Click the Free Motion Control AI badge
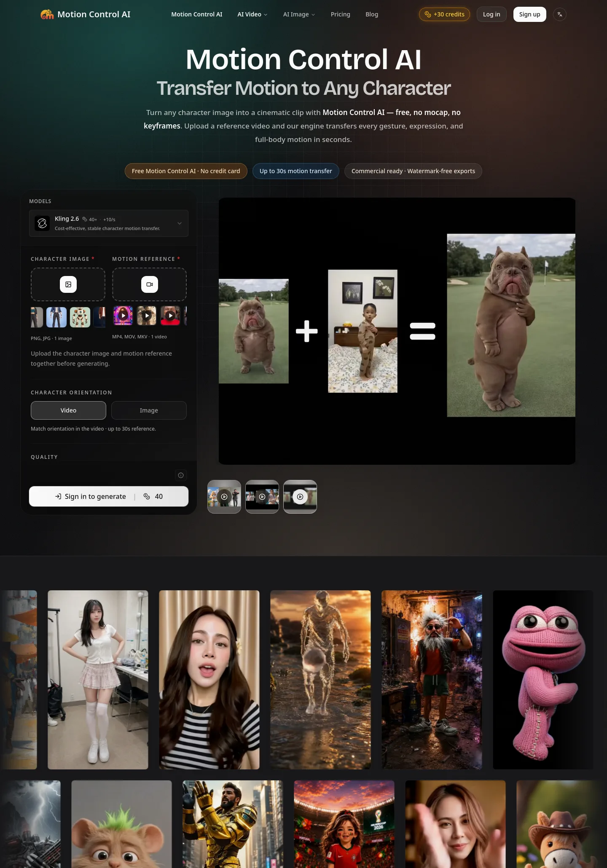607x868 pixels. click(x=186, y=171)
